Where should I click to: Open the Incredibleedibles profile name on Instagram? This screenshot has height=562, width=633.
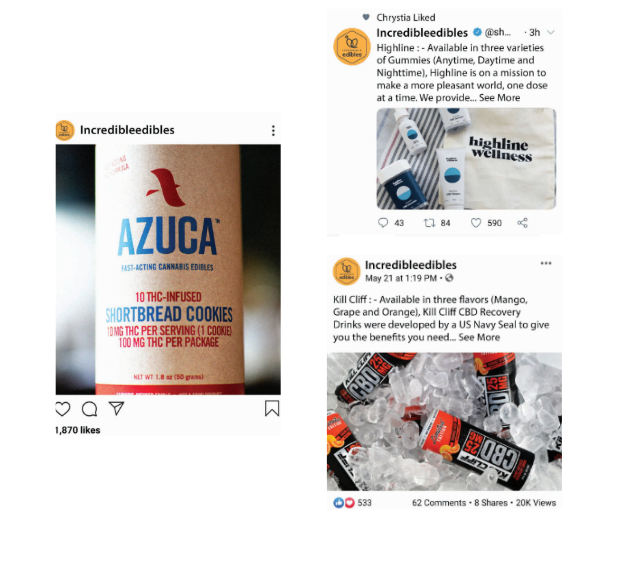tap(127, 130)
